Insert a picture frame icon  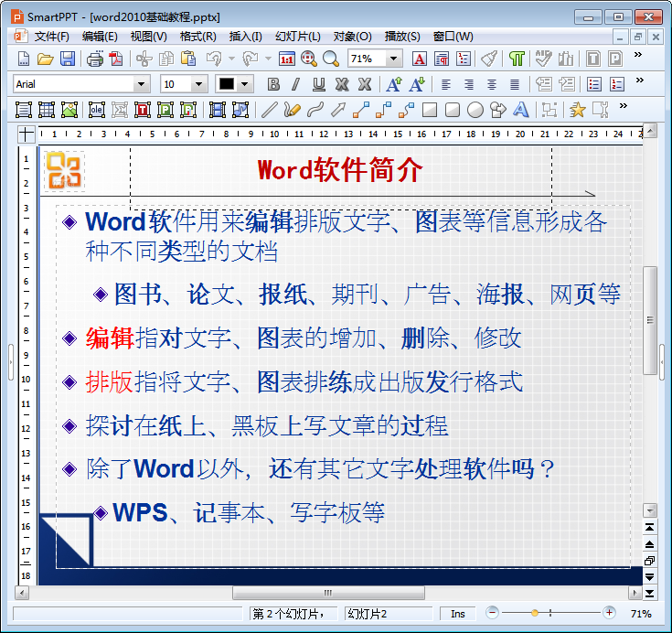pos(69,110)
